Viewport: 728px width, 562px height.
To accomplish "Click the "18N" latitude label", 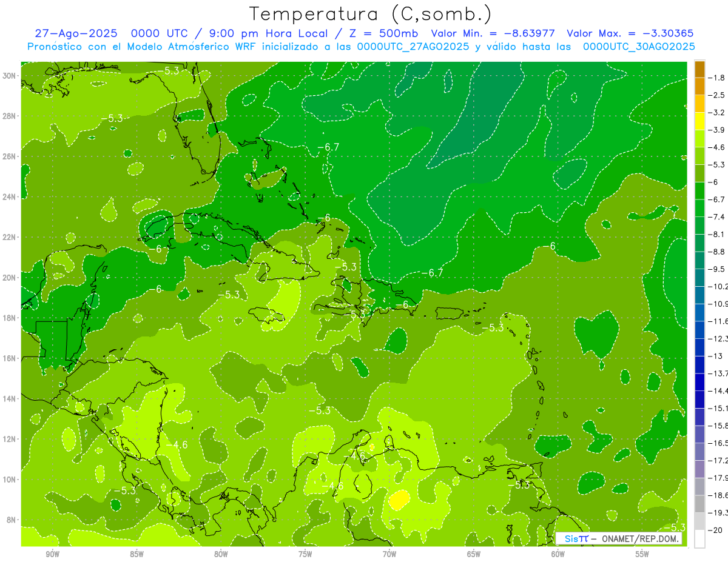I will click(x=10, y=318).
